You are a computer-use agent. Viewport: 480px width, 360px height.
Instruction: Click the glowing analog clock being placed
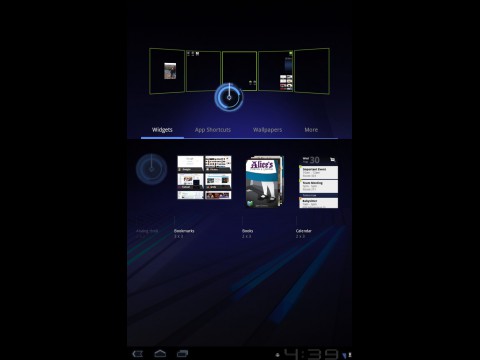coord(229,97)
